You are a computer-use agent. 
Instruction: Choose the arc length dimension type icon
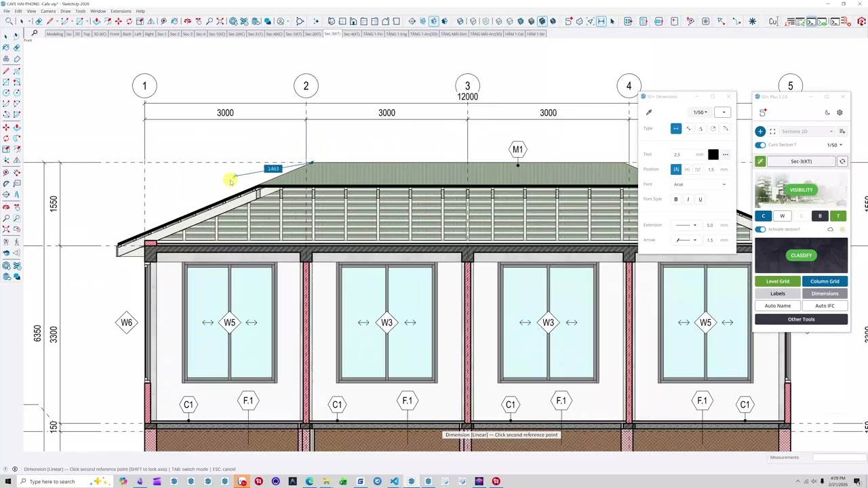point(725,128)
